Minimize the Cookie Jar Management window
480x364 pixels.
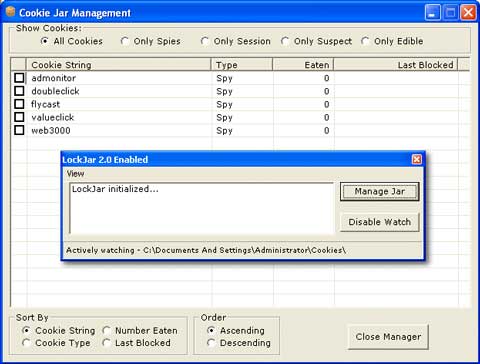point(433,13)
